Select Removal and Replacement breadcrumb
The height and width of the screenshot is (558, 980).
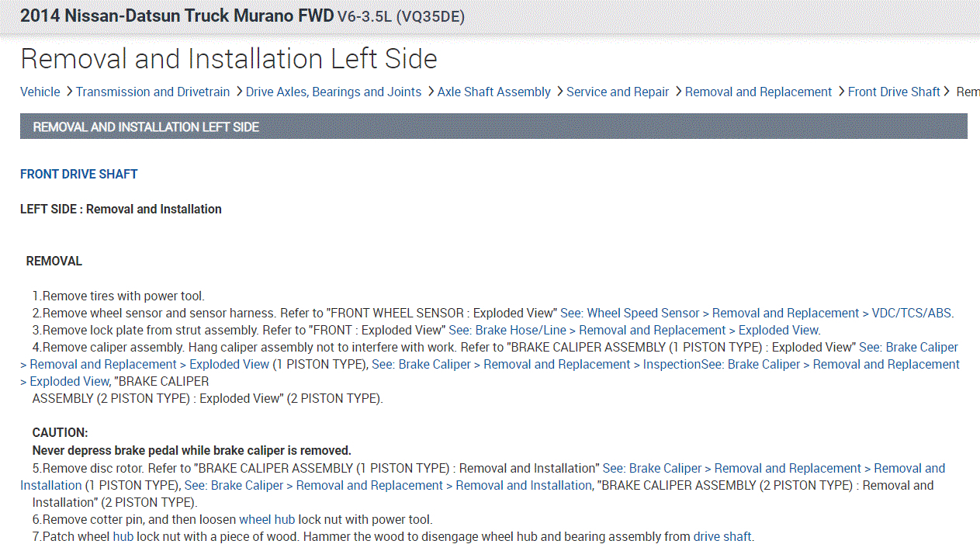pos(758,92)
